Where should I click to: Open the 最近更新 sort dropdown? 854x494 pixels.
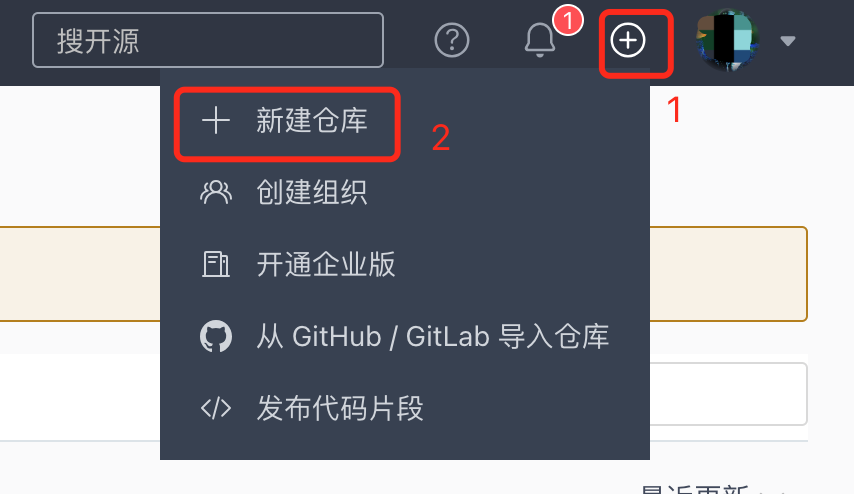point(713,489)
